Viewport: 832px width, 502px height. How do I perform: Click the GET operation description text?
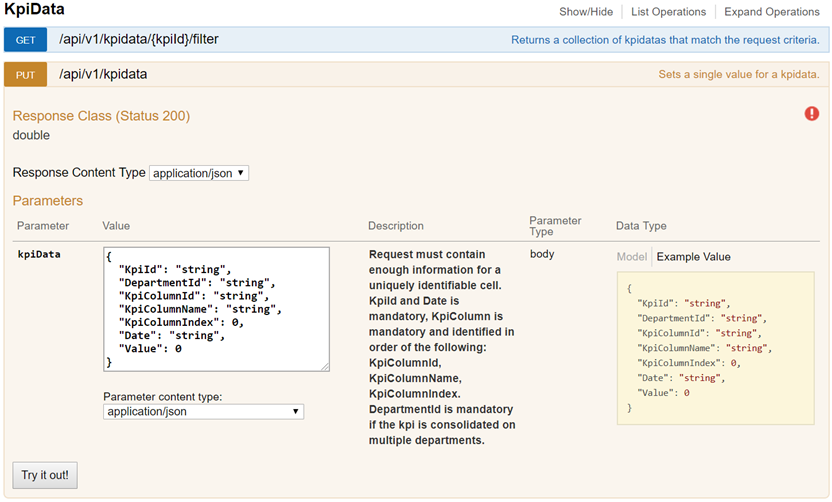pyautogui.click(x=664, y=41)
